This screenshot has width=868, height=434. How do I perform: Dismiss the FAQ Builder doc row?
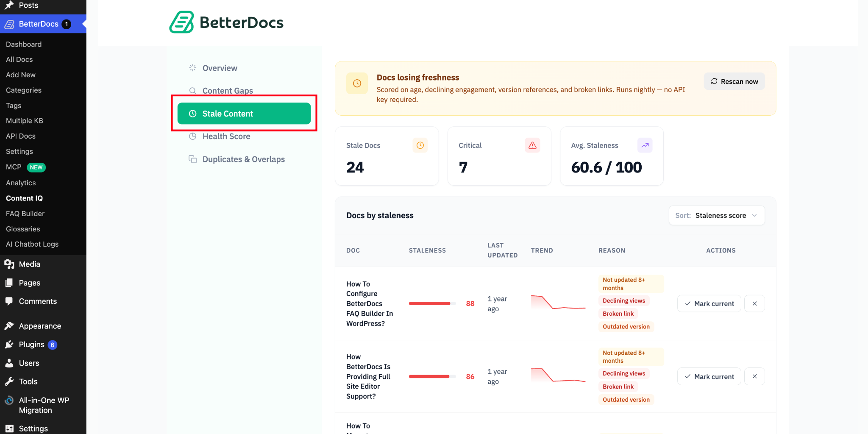pos(754,303)
